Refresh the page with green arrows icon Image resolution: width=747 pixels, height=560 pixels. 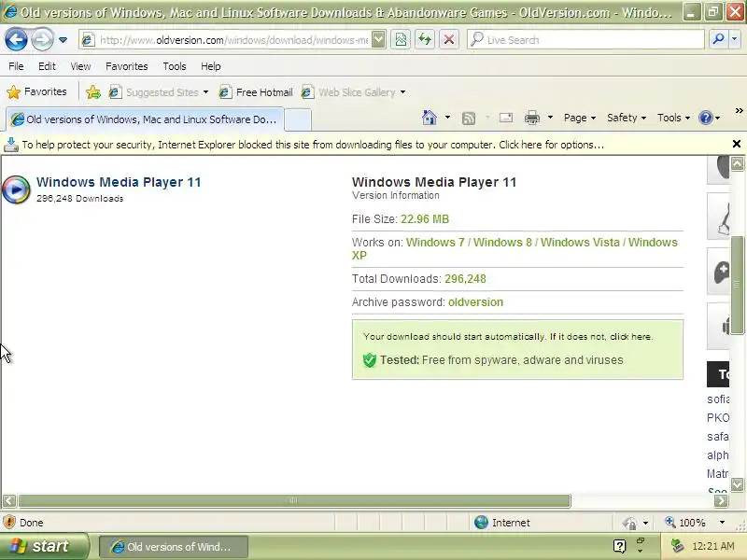425,40
